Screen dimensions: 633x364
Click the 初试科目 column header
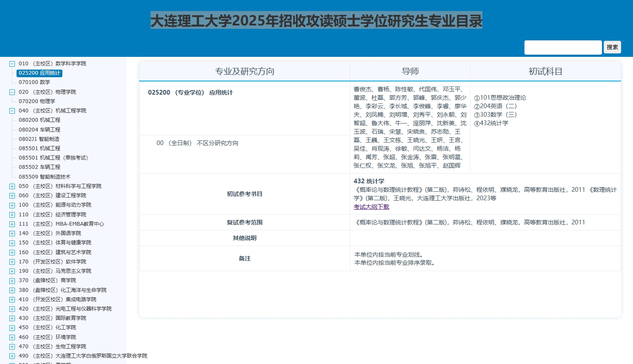click(x=546, y=71)
